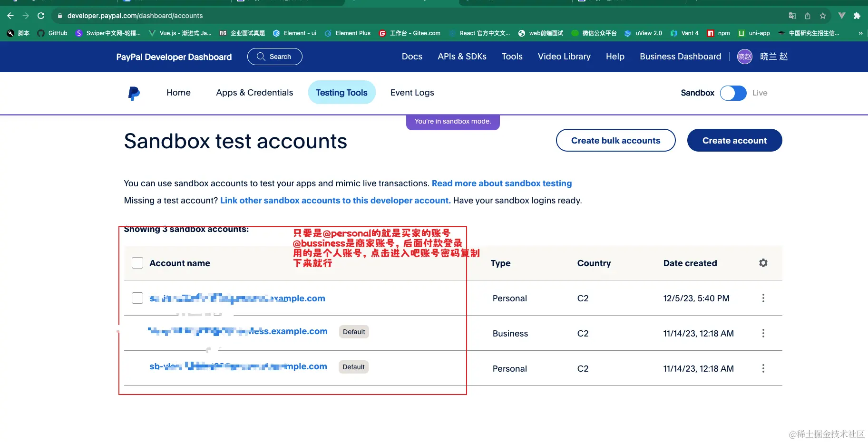Open the 微信公众平台 bookmark
868x442 pixels.
[594, 33]
